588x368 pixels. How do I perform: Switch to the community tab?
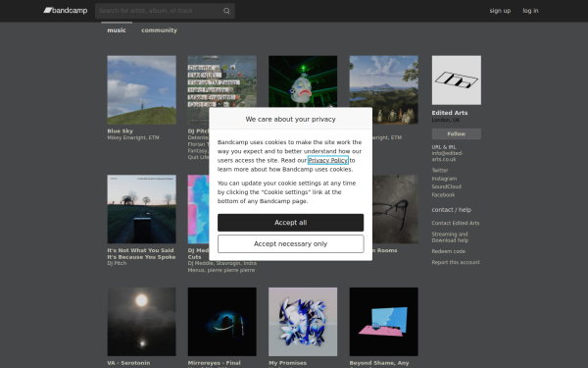(x=159, y=30)
